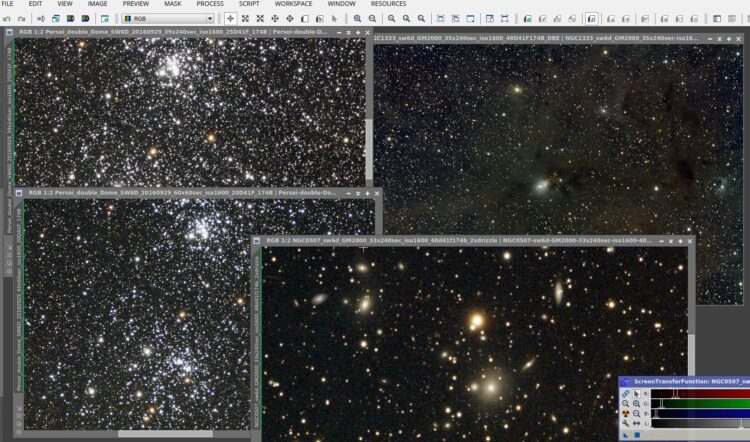The image size is (750, 442).
Task: Select the Pan mode double-arrow in ScreenTransferFunction
Action: click(636, 424)
